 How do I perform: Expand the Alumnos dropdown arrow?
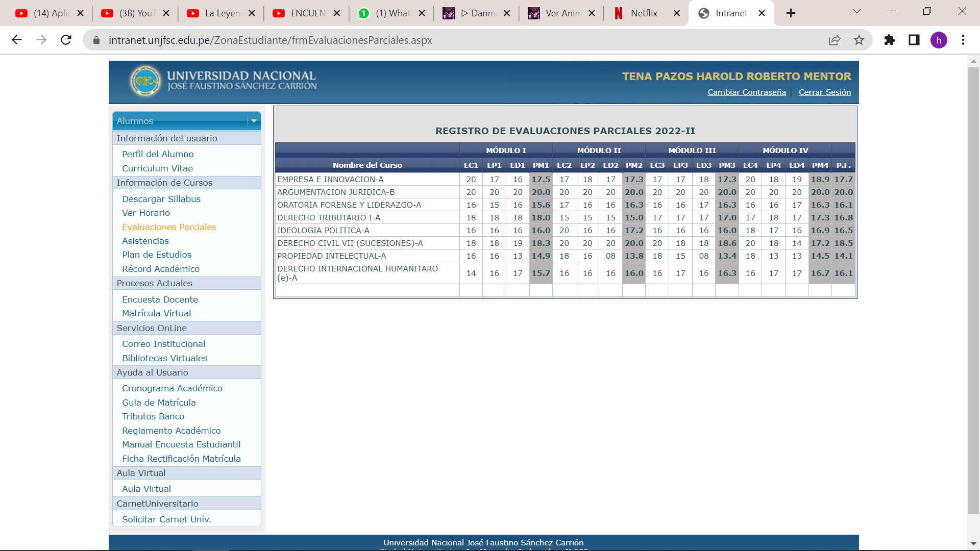pyautogui.click(x=254, y=121)
